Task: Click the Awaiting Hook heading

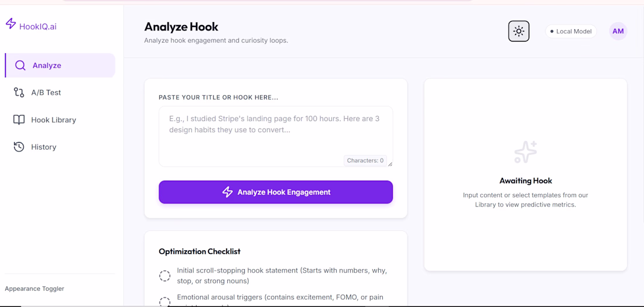Action: [x=526, y=181]
